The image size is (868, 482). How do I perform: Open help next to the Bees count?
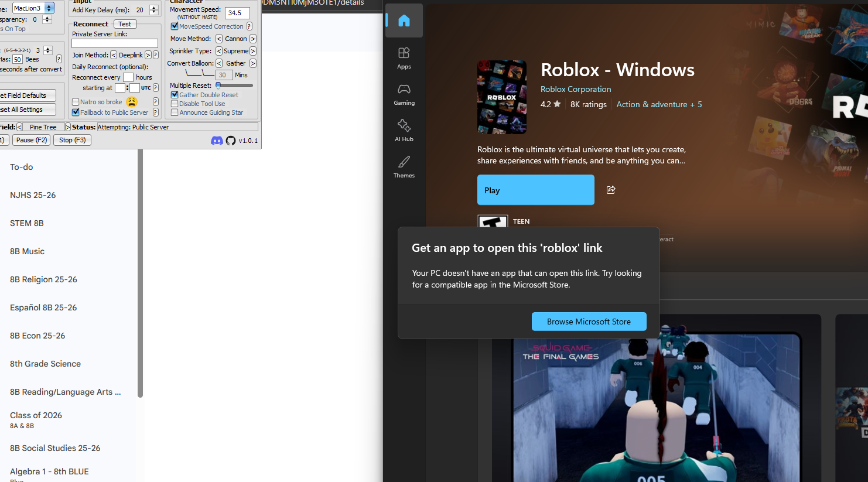[x=59, y=59]
